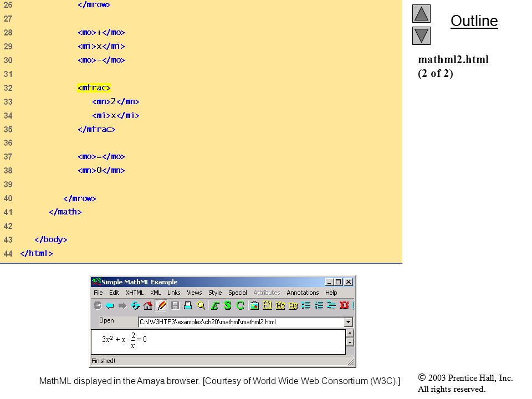Screen dimensions: 532x399
Task: Toggle the pencil editor mode icon
Action: click(161, 306)
